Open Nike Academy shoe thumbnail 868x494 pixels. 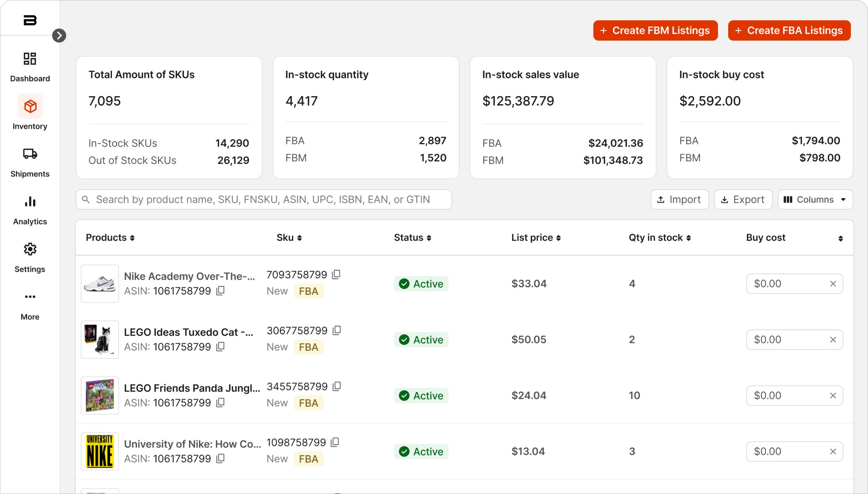coord(100,284)
